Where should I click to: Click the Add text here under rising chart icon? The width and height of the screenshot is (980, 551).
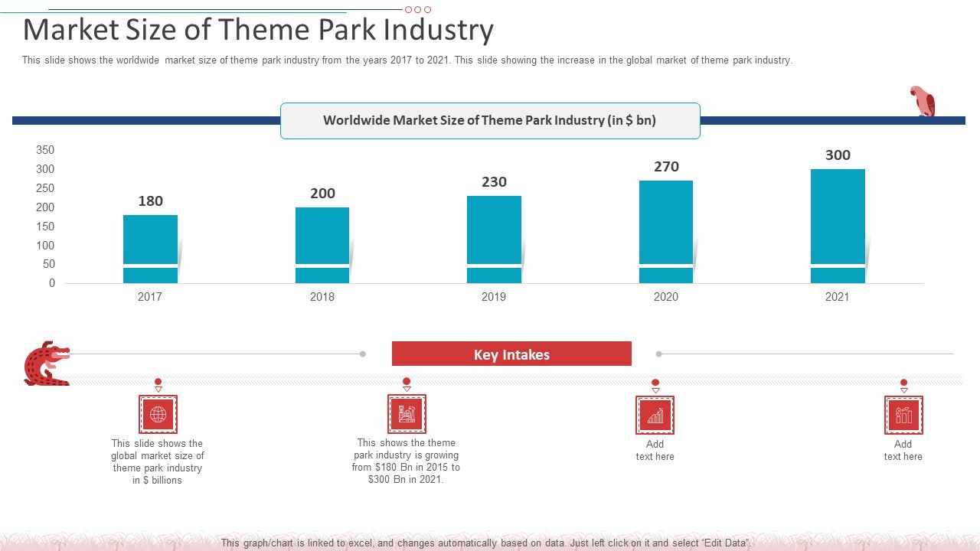click(x=655, y=450)
